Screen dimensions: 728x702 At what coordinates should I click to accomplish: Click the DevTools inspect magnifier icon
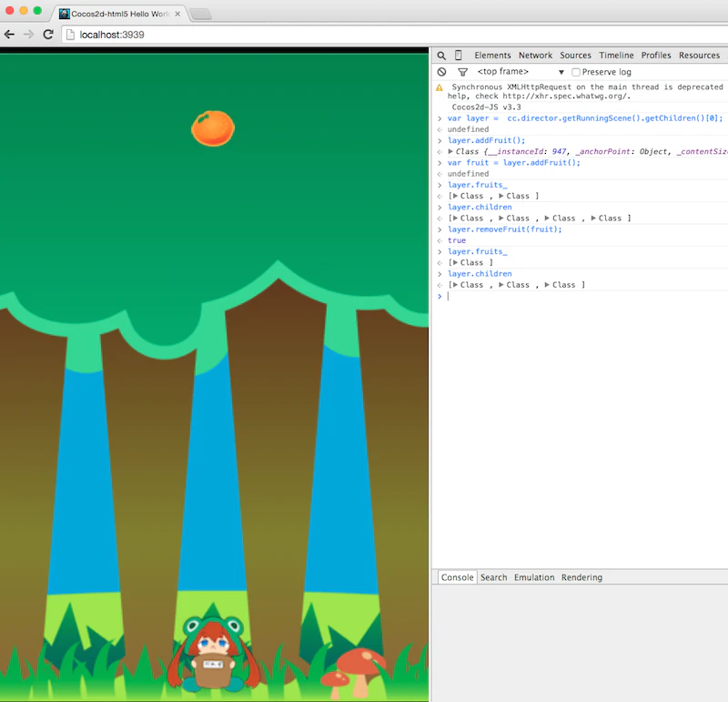pos(441,56)
